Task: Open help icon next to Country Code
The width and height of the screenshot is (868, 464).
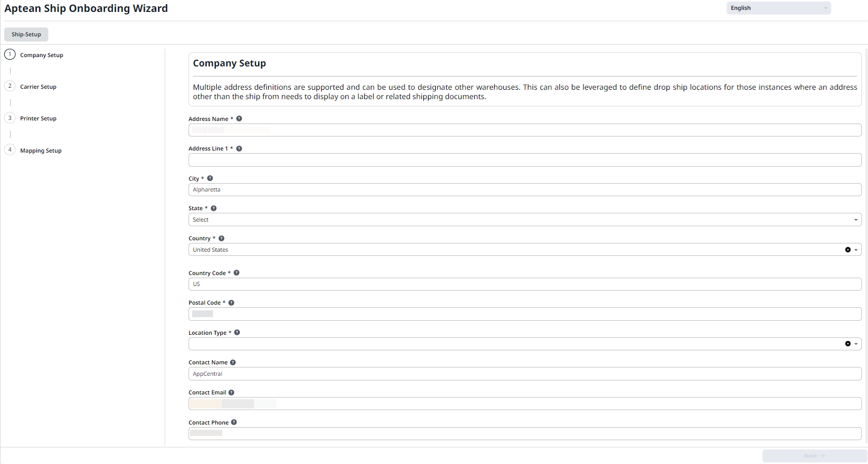Action: [236, 273]
